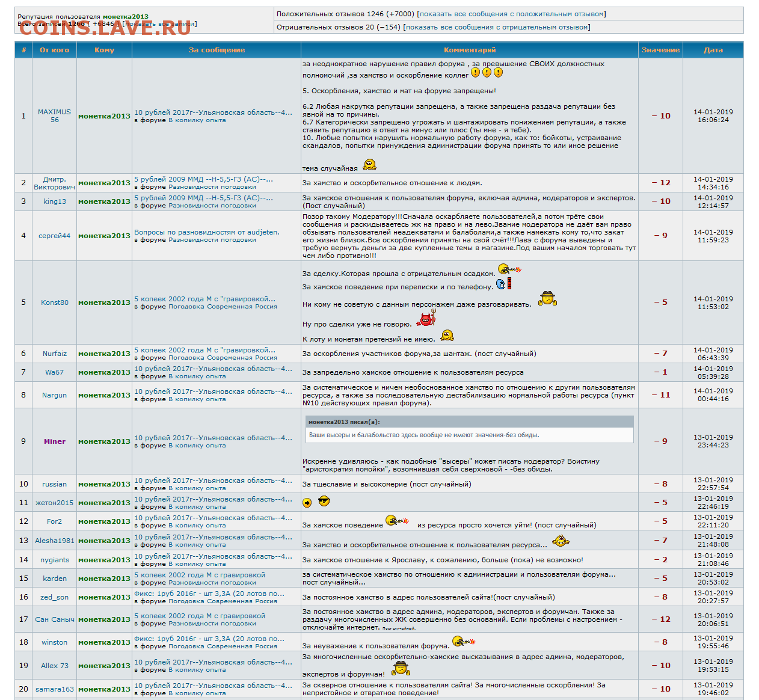Click the smiley next to 'тема случайная'
Screen dimensions: 759x700
tap(370, 165)
